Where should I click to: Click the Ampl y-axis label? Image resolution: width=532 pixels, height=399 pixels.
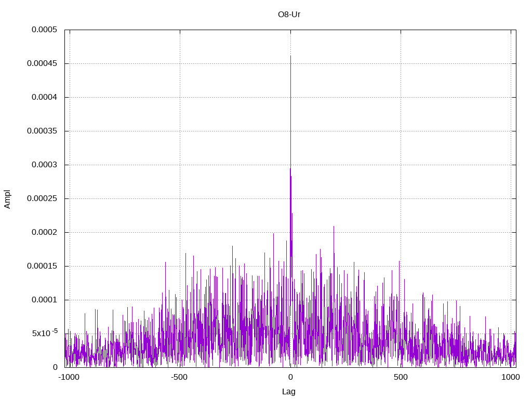[x=7, y=199]
